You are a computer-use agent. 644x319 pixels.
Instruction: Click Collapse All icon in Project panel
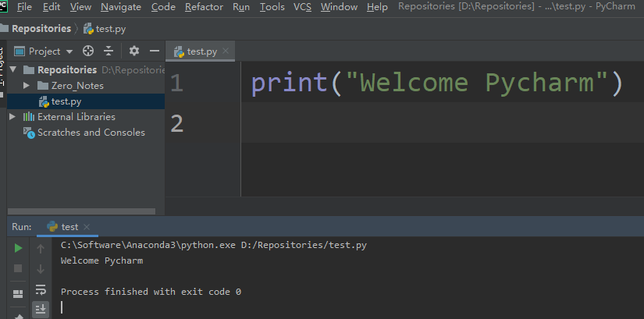click(109, 51)
